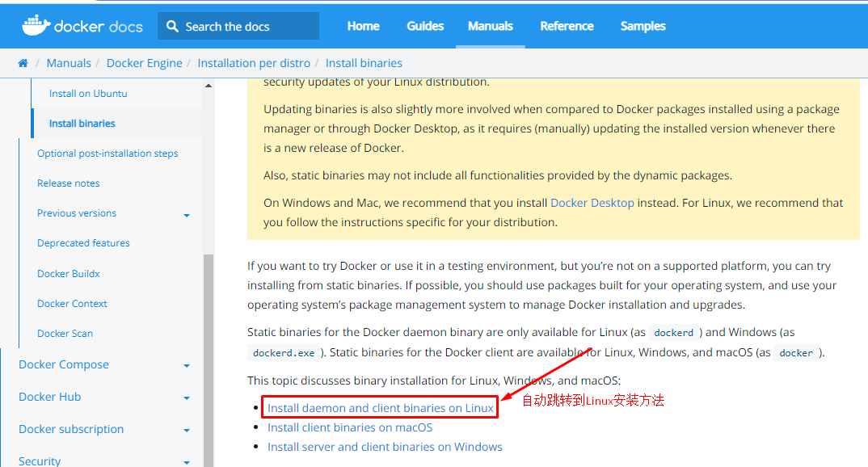The image size is (868, 467).
Task: Open Deprecated features page
Action: pos(83,242)
